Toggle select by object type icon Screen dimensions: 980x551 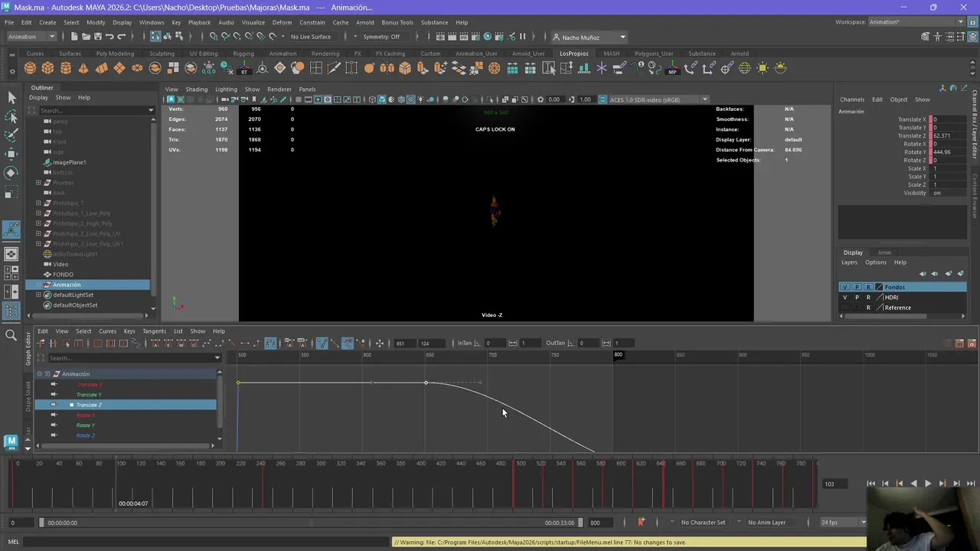[x=168, y=37]
